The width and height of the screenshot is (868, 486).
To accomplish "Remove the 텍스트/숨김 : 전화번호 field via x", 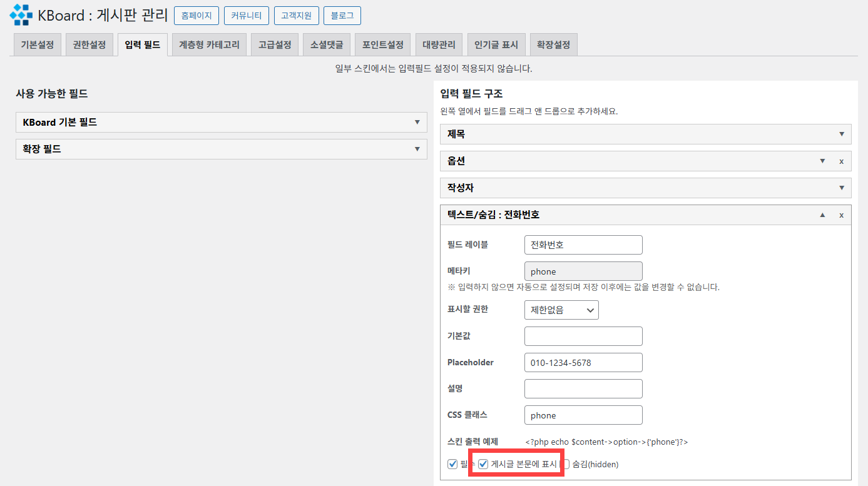I will (x=841, y=215).
